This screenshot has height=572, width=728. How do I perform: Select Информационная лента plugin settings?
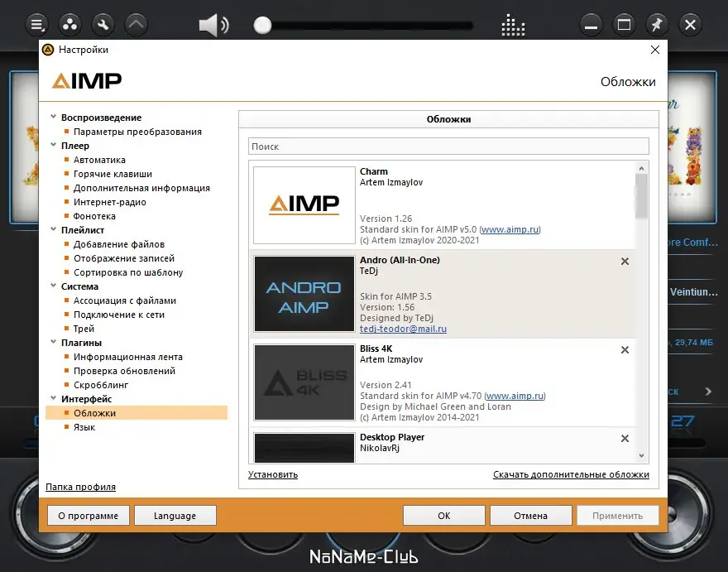pyautogui.click(x=128, y=357)
